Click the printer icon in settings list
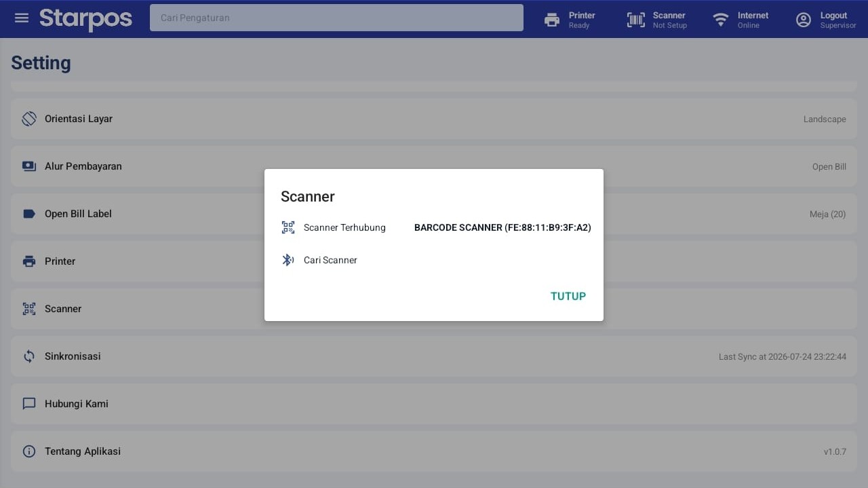Screen dimensions: 868x488 [x=29, y=261]
